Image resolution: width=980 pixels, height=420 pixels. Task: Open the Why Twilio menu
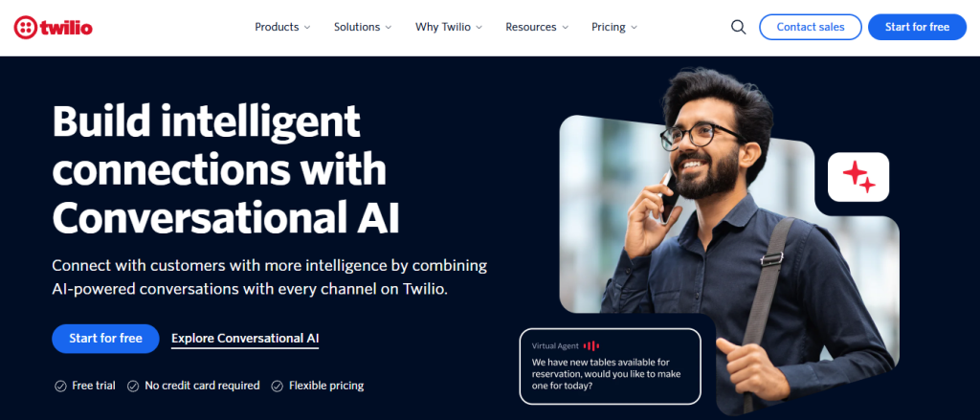[x=449, y=28]
